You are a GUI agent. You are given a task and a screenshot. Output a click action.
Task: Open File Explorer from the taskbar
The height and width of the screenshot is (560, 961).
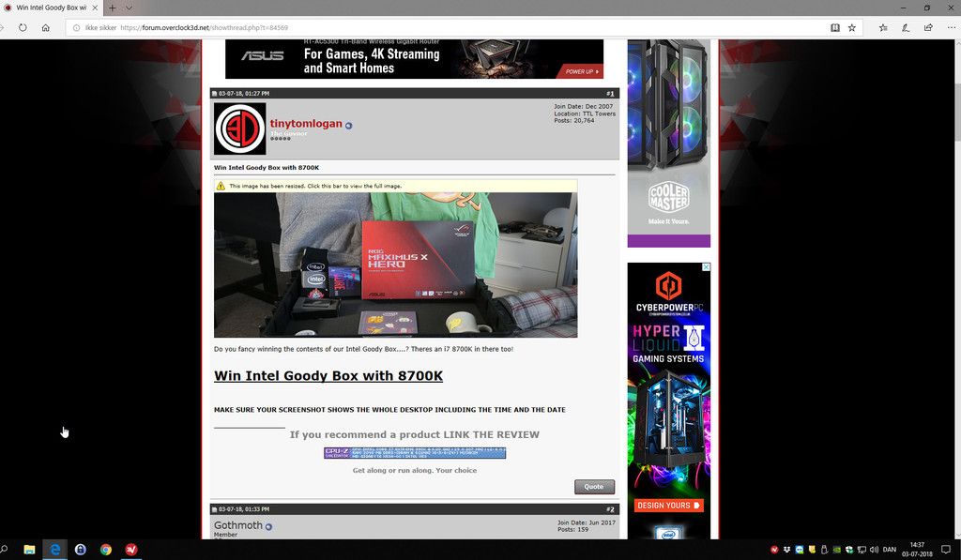coord(29,550)
